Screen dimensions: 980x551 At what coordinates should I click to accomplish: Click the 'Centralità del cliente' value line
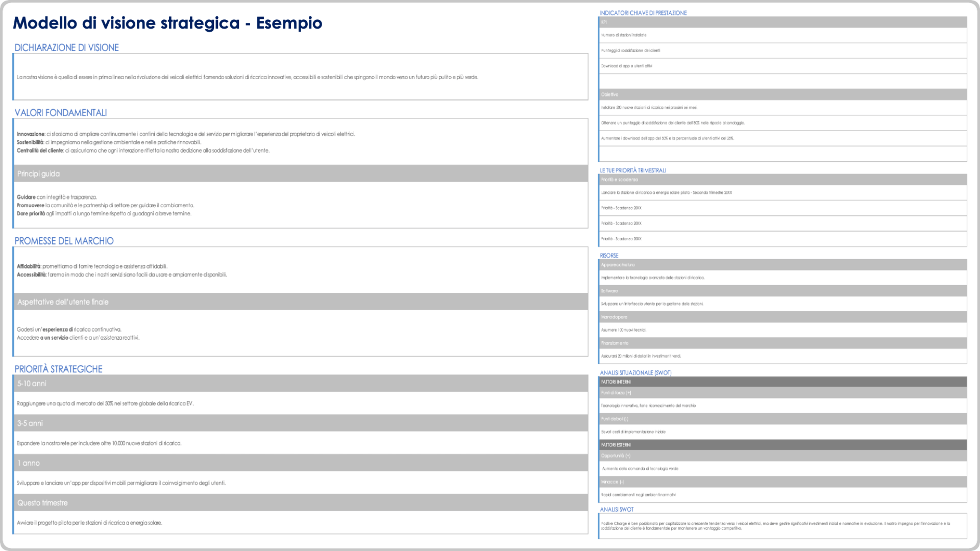click(143, 151)
